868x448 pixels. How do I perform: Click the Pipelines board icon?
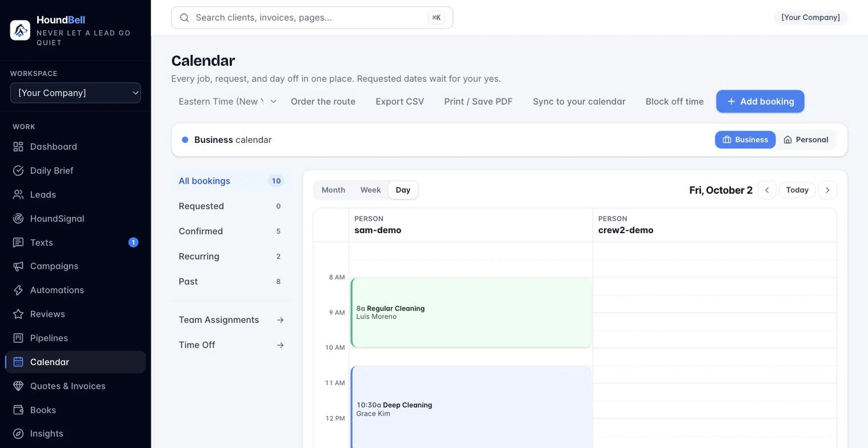tap(18, 338)
